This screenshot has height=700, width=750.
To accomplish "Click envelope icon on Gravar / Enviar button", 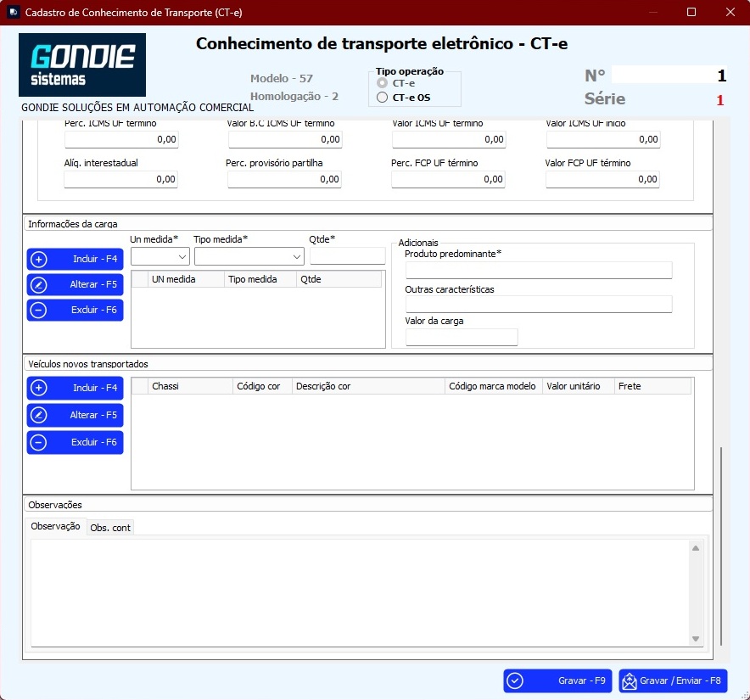I will pos(629,680).
